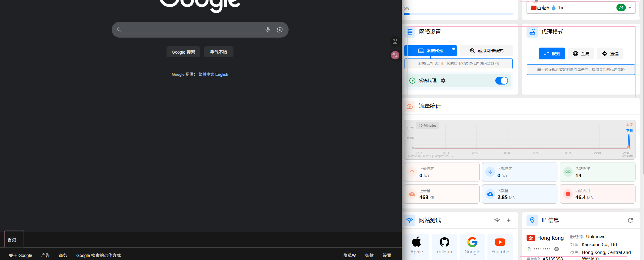Reveal hidden IP address with eye icon

pos(556,249)
